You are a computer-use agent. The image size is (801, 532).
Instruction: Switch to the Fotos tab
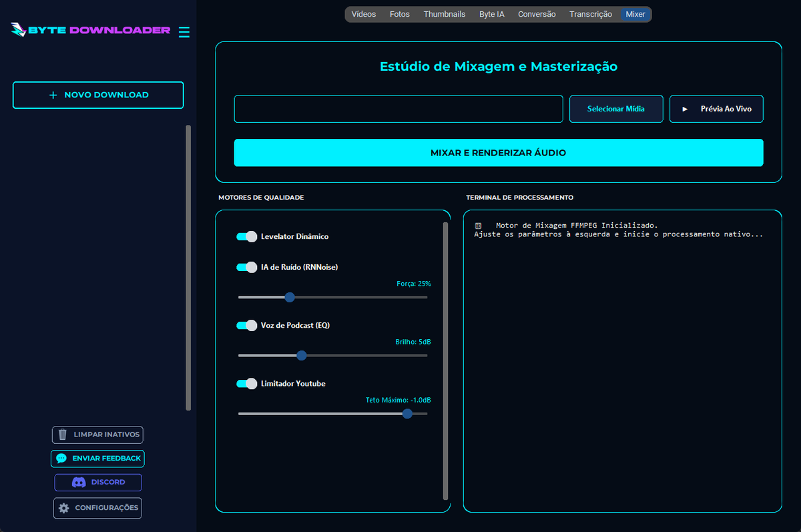coord(400,14)
